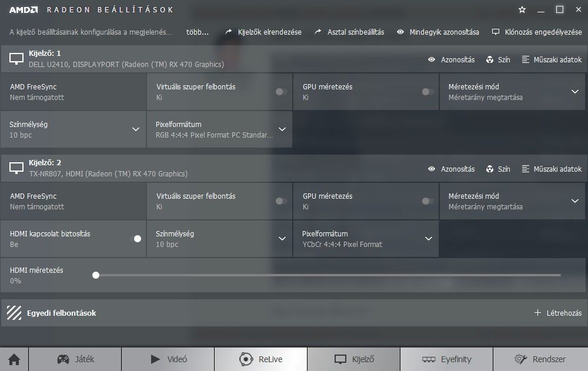Click Klónozás engedélyezése label
The height and width of the screenshot is (371, 588).
(543, 32)
